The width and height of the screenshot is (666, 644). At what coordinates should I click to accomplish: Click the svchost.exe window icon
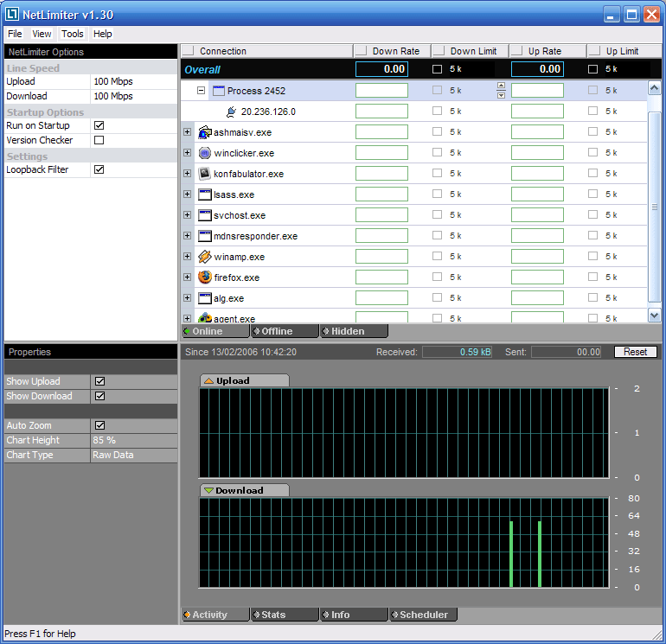[x=205, y=215]
